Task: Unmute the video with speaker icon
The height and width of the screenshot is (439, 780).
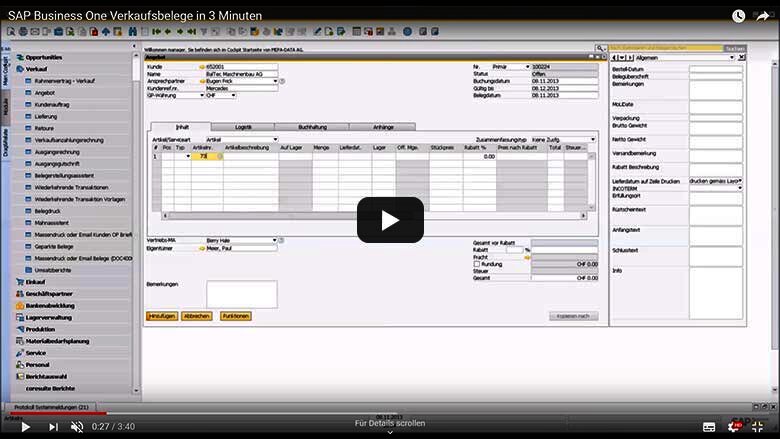Action: (77, 427)
